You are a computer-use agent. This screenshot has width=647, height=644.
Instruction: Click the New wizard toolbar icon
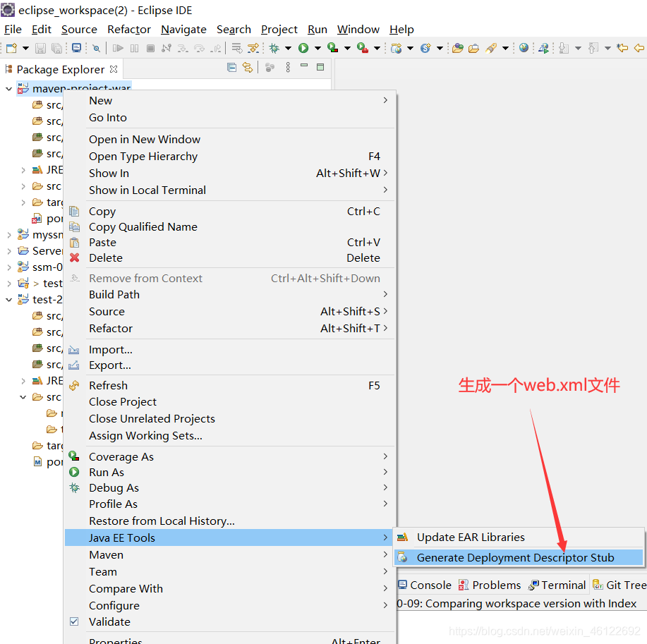11,48
